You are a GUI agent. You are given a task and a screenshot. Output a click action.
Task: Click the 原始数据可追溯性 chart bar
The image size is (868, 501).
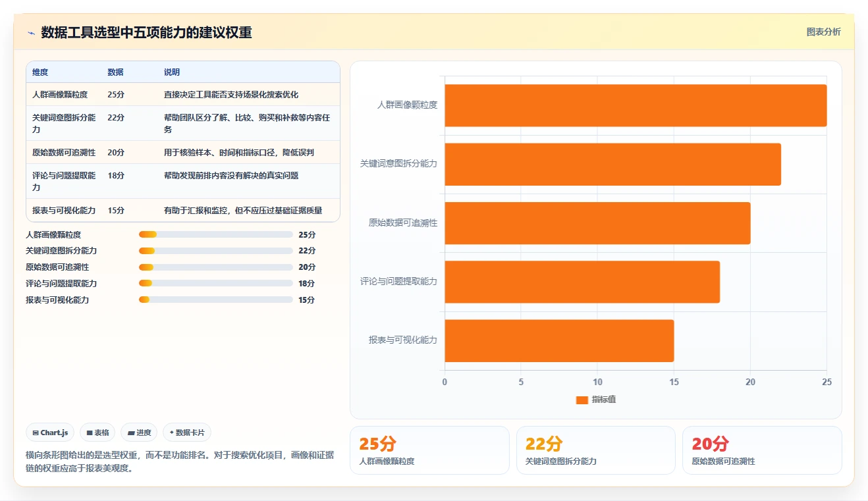pyautogui.click(x=598, y=223)
